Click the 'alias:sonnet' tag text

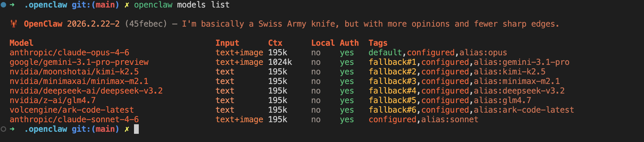[450, 119]
